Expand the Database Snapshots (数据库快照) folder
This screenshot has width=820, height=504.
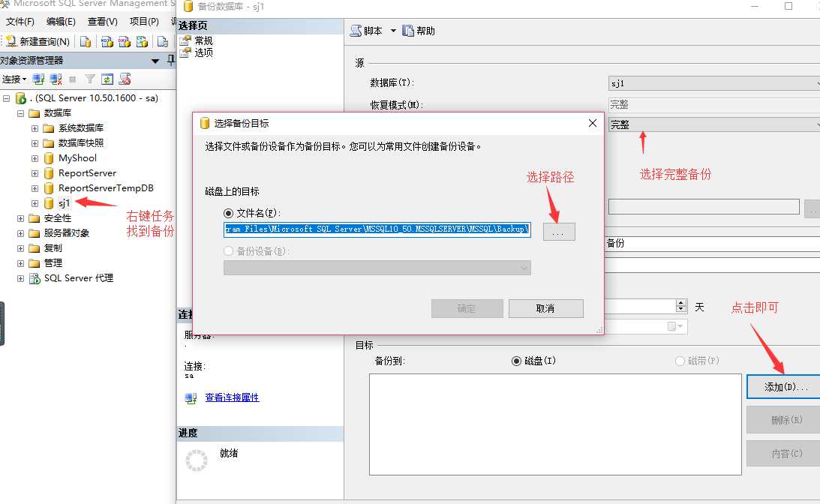tap(35, 143)
